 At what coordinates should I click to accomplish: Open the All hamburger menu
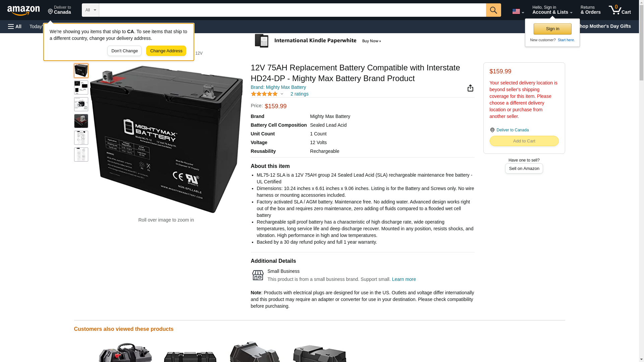[x=15, y=26]
